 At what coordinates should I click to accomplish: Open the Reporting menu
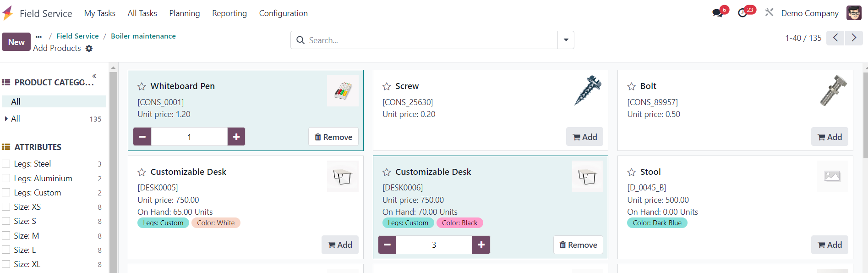229,13
